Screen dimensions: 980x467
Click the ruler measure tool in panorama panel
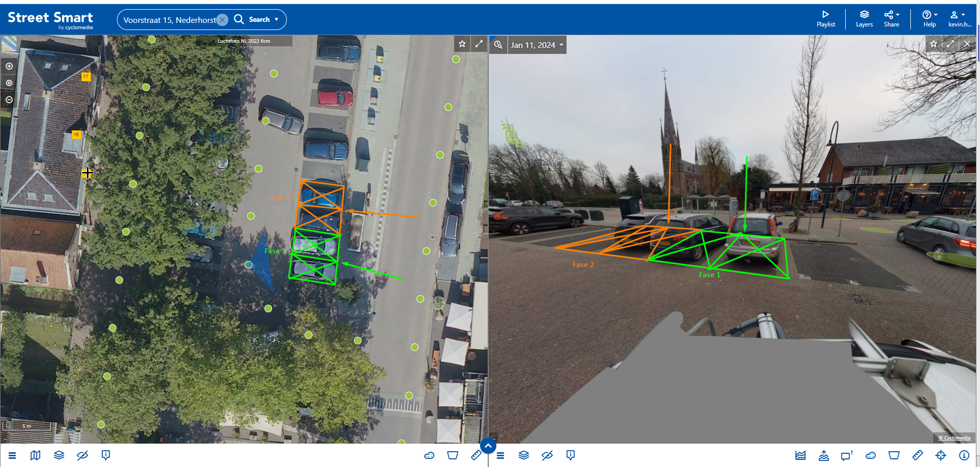[917, 455]
